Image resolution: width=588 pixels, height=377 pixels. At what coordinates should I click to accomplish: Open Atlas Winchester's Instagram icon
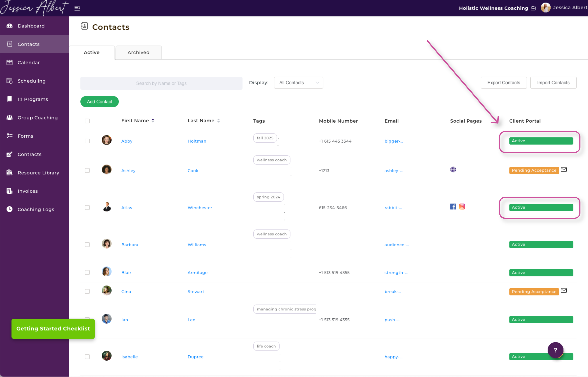[x=462, y=207]
